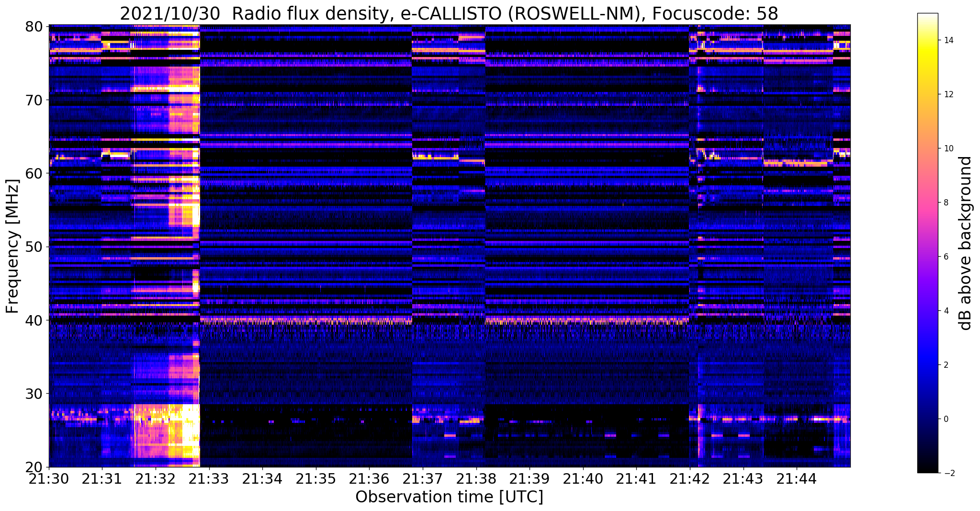Image resolution: width=980 pixels, height=511 pixels.
Task: Click the 60 MHz frequency tick label
Action: coord(34,173)
